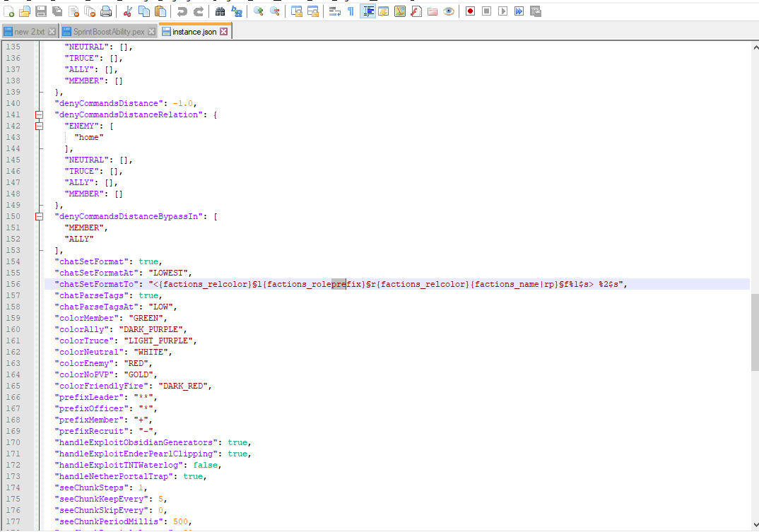This screenshot has height=532, width=759.
Task: Click the "prefixLeader" key
Action: pyautogui.click(x=88, y=398)
